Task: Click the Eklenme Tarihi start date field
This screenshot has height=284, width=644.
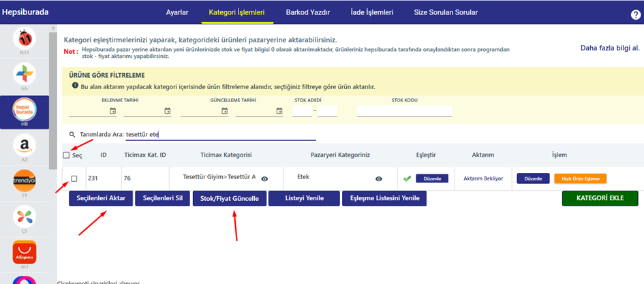Action: click(x=93, y=111)
